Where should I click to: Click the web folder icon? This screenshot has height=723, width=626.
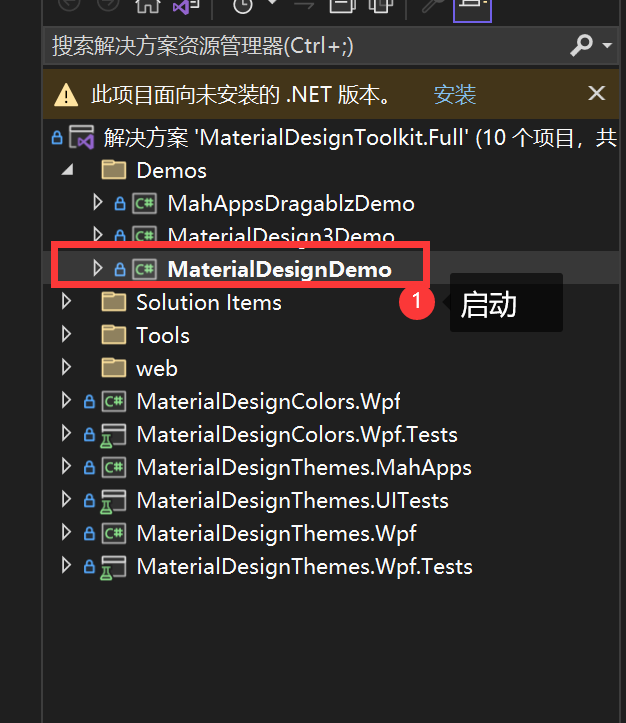(x=113, y=368)
